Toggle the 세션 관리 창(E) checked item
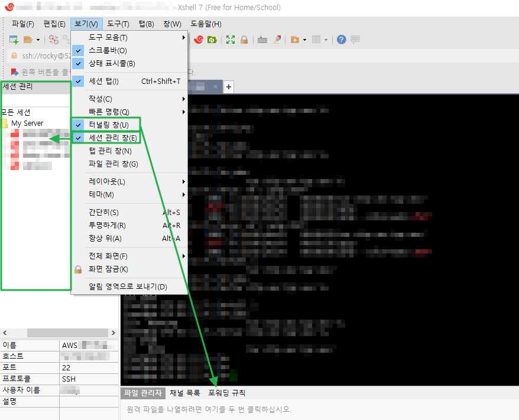This screenshot has width=519, height=420. coord(129,138)
